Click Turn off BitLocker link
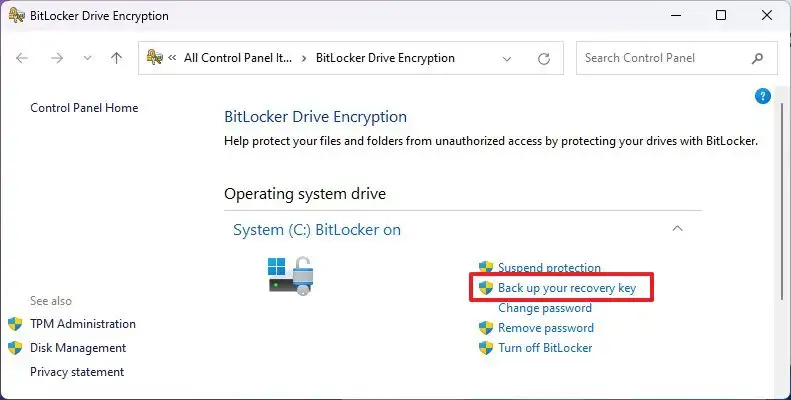 tap(545, 348)
